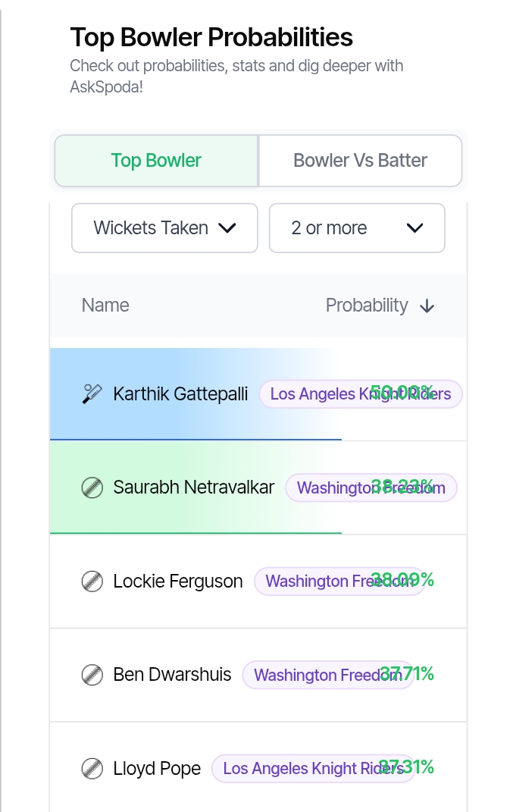513x812 pixels.
Task: Click Lloyd Pope's Los Angeles Knight Riders badge
Action: tap(313, 769)
